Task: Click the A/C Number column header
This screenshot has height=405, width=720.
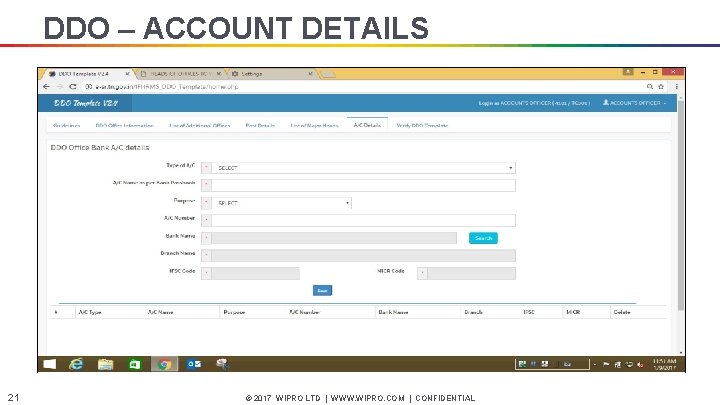Action: (x=304, y=312)
